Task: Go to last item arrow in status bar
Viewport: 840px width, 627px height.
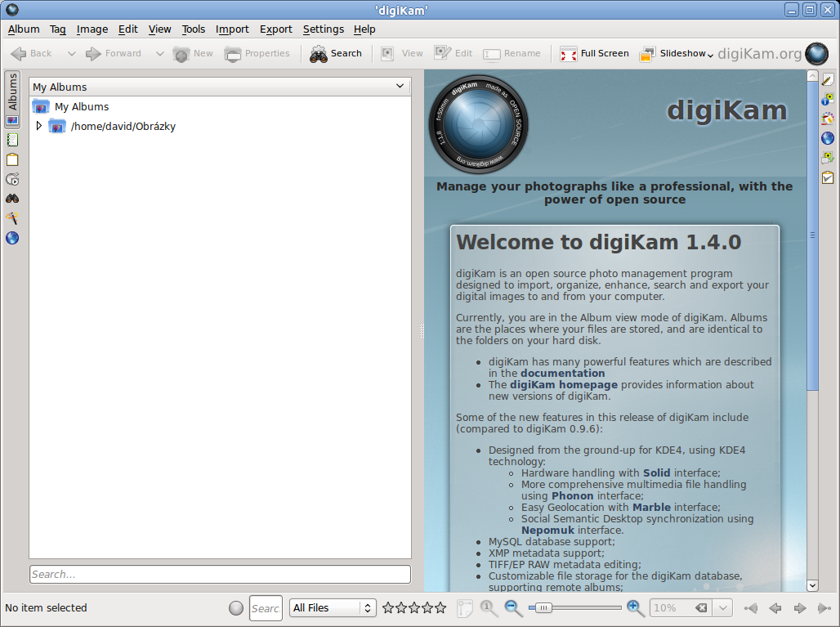Action: (x=824, y=607)
